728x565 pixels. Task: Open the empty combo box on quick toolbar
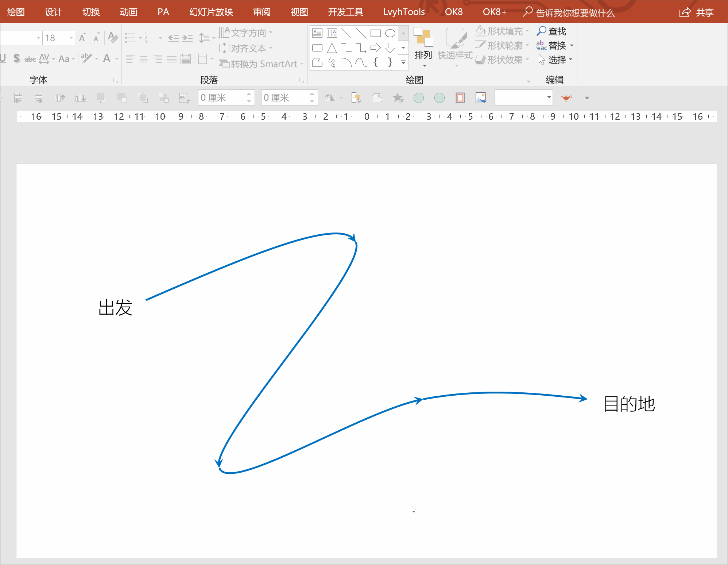click(x=549, y=97)
